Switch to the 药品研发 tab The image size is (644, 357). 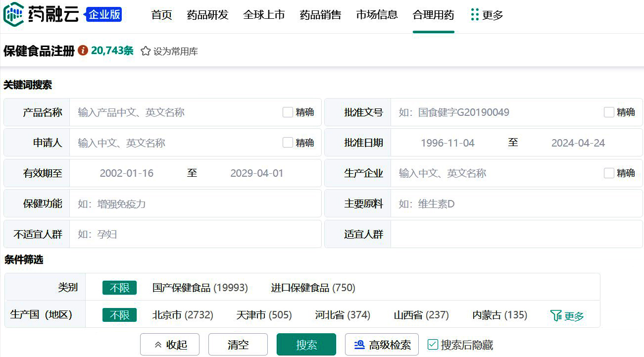tap(207, 15)
